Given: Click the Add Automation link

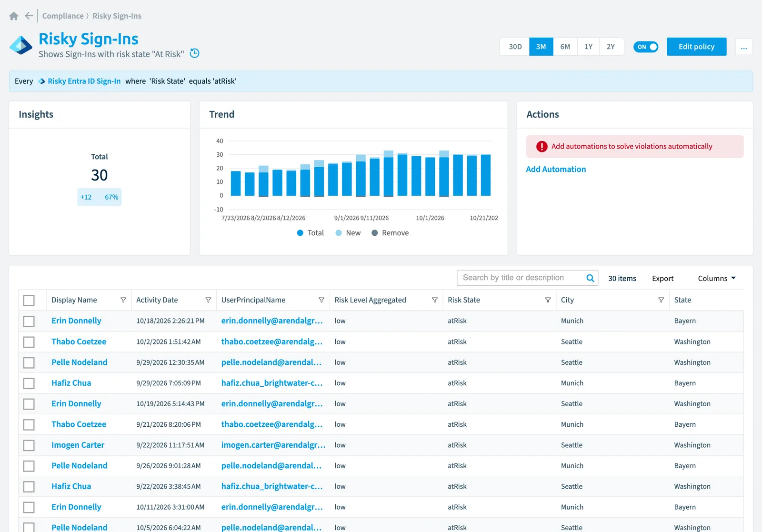Looking at the screenshot, I should click(x=556, y=169).
